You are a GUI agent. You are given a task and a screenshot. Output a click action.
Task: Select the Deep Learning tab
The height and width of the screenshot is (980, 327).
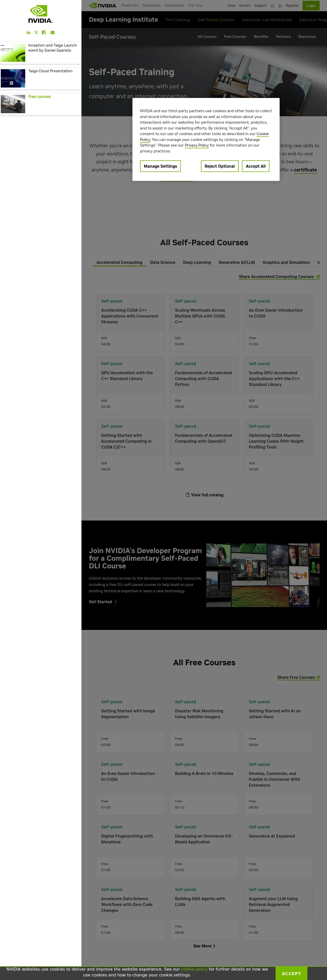pyautogui.click(x=197, y=263)
